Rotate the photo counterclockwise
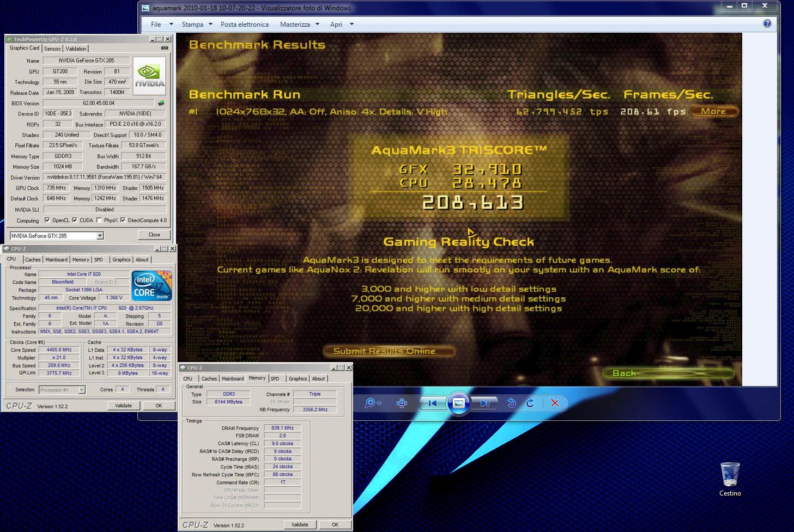This screenshot has height=532, width=794. 511,403
